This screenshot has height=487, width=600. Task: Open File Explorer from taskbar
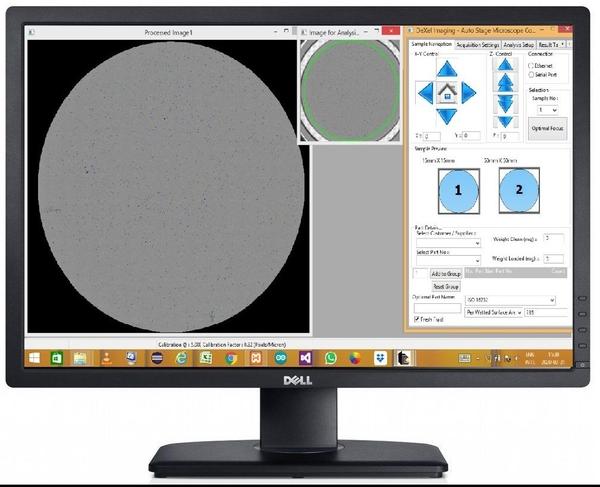coord(81,358)
